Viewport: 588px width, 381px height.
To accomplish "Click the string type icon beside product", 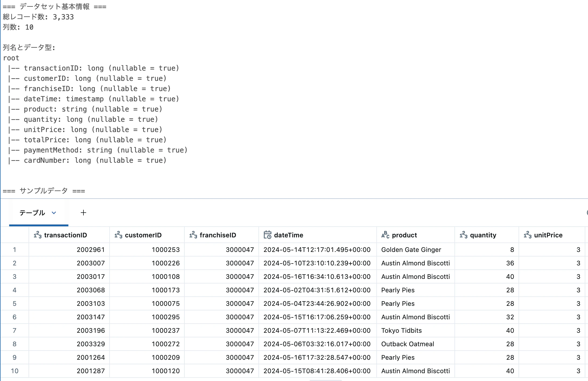I will coord(385,235).
